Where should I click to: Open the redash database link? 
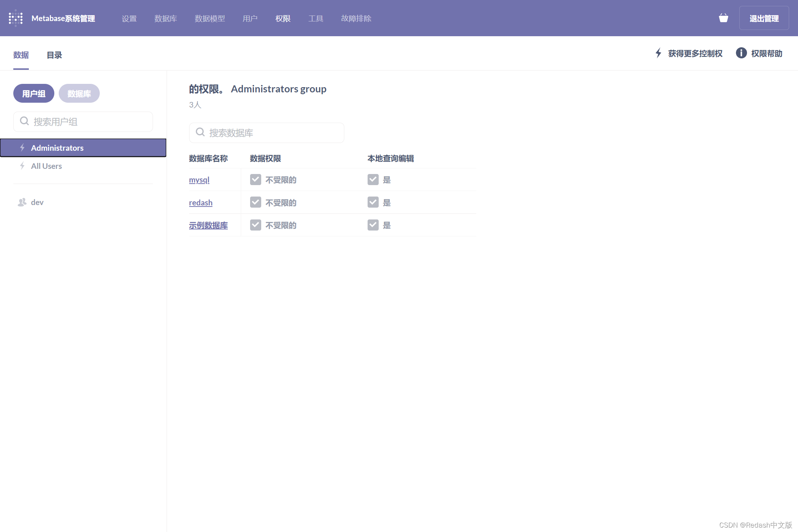(x=201, y=203)
